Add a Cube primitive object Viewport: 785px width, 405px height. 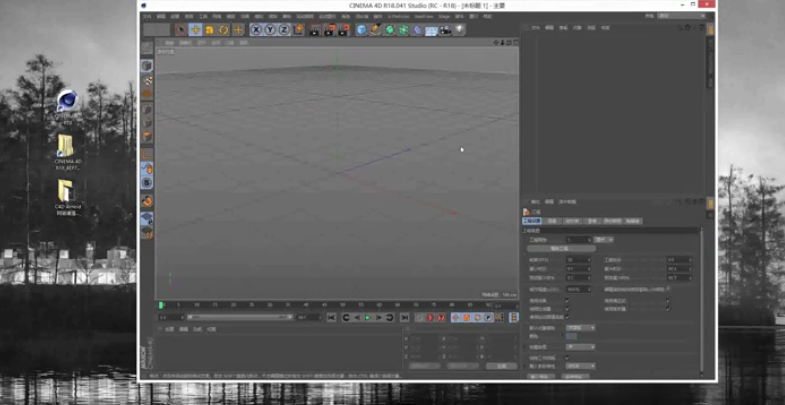[362, 30]
